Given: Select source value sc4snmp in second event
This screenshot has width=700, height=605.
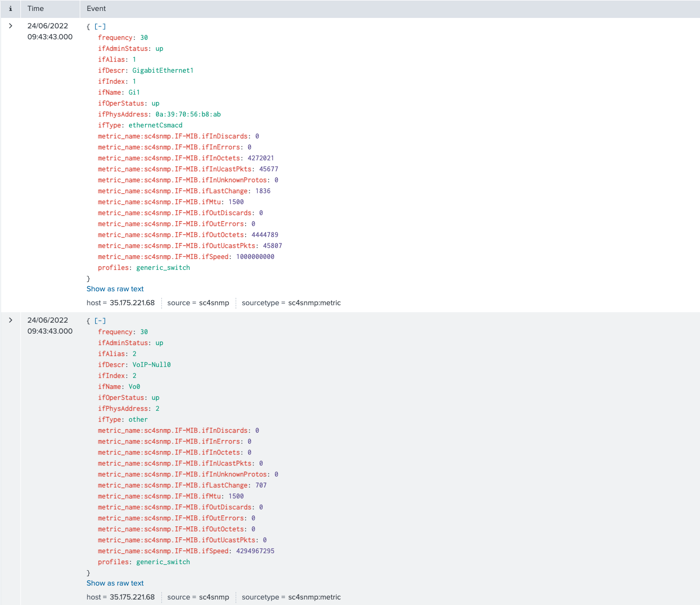Looking at the screenshot, I should [214, 597].
